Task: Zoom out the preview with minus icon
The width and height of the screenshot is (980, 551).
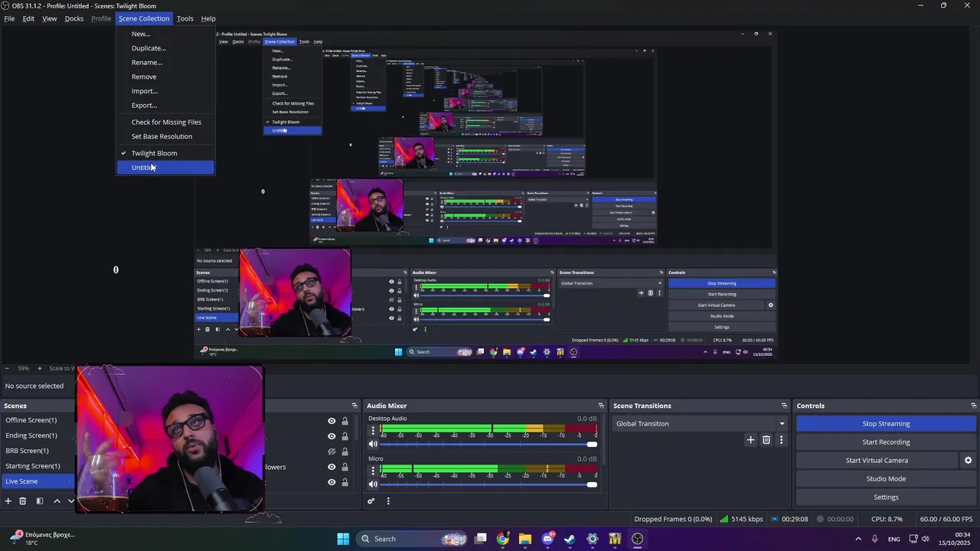Action: pyautogui.click(x=8, y=369)
